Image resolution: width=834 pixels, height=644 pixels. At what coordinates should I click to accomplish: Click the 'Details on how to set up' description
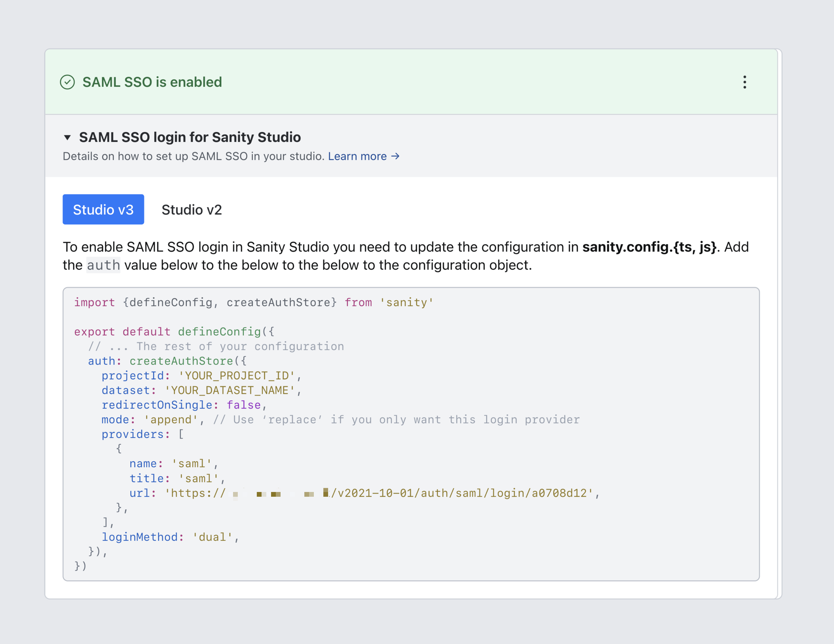click(193, 156)
